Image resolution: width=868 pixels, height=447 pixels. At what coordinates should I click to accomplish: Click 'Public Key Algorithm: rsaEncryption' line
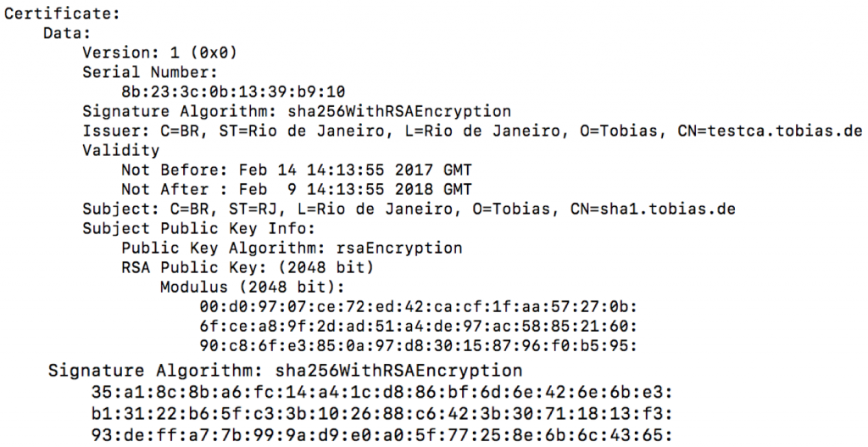pos(292,248)
